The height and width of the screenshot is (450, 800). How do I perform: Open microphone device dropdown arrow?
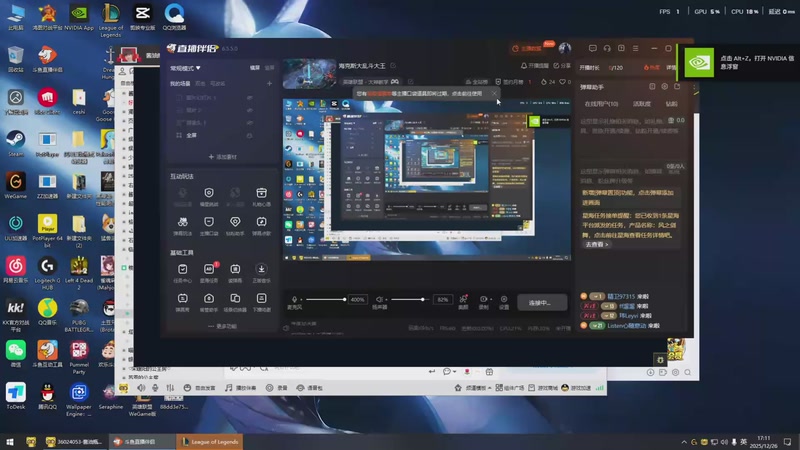(301, 299)
